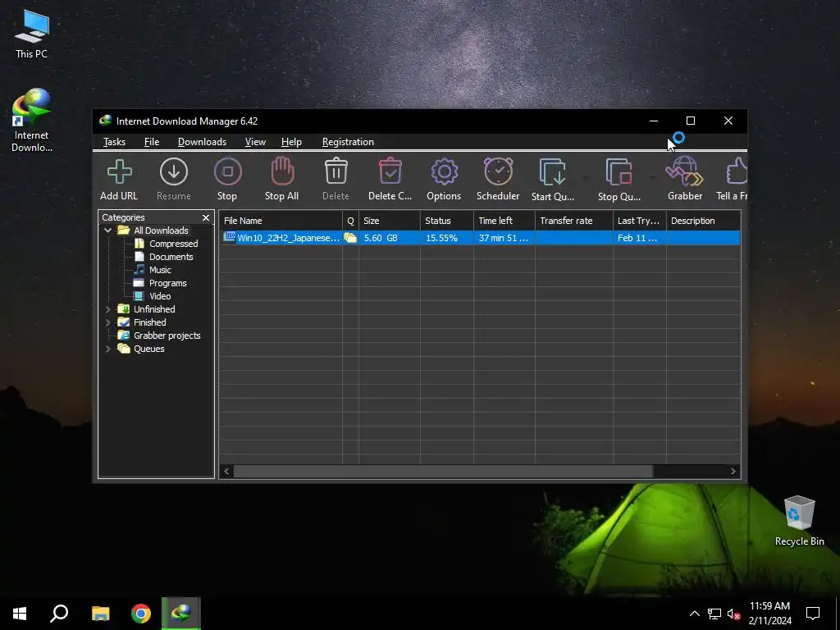
Task: Select Grabber projects in the tree
Action: pos(167,336)
